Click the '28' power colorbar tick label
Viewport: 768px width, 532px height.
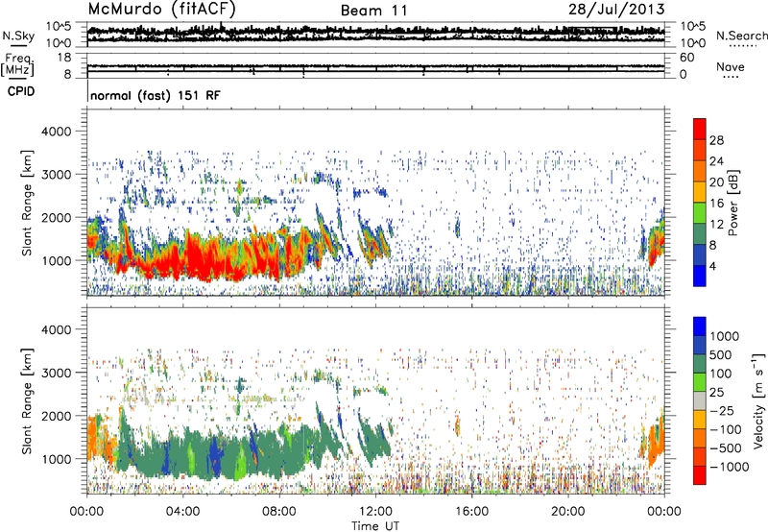click(716, 140)
